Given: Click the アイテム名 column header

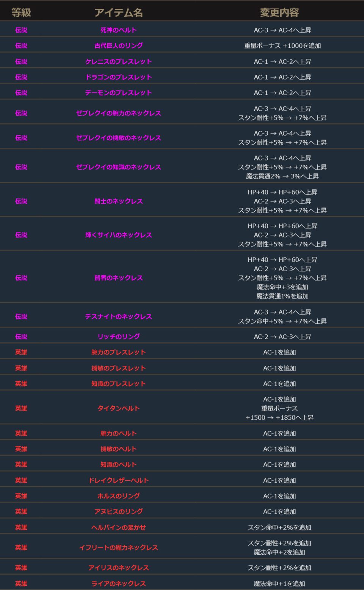Looking at the screenshot, I should 118,13.
